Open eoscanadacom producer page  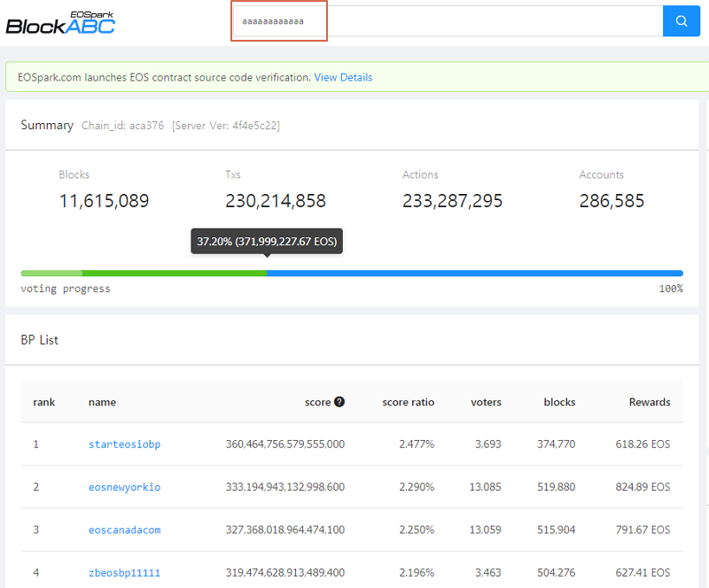click(124, 530)
